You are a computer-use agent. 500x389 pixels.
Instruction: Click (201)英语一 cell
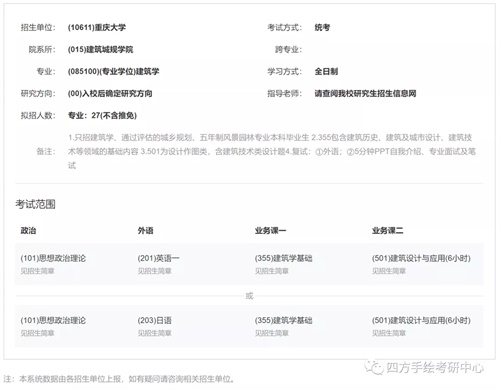coord(158,258)
